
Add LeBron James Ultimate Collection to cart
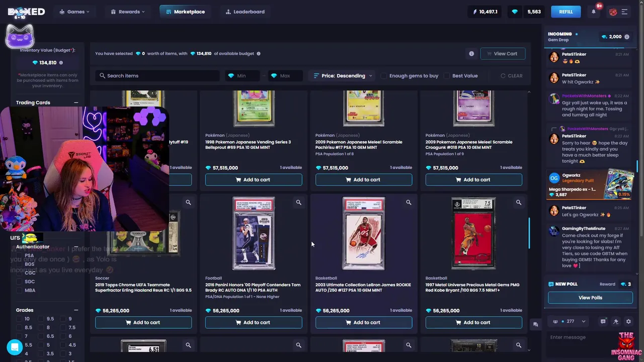[364, 322]
